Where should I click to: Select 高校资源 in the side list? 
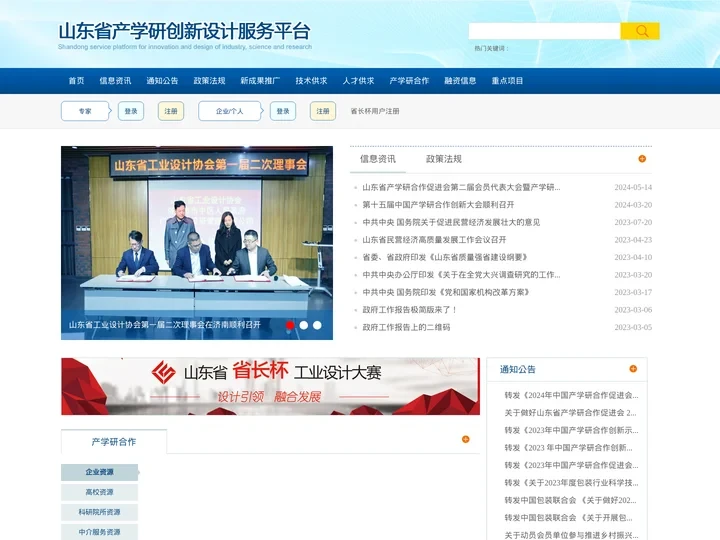click(99, 492)
